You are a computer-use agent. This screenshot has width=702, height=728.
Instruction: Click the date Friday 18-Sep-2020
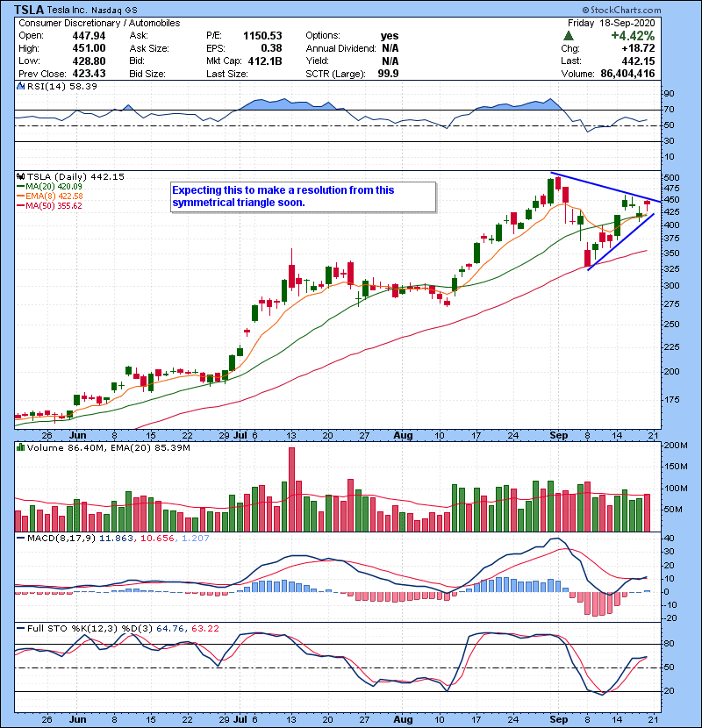pos(611,23)
